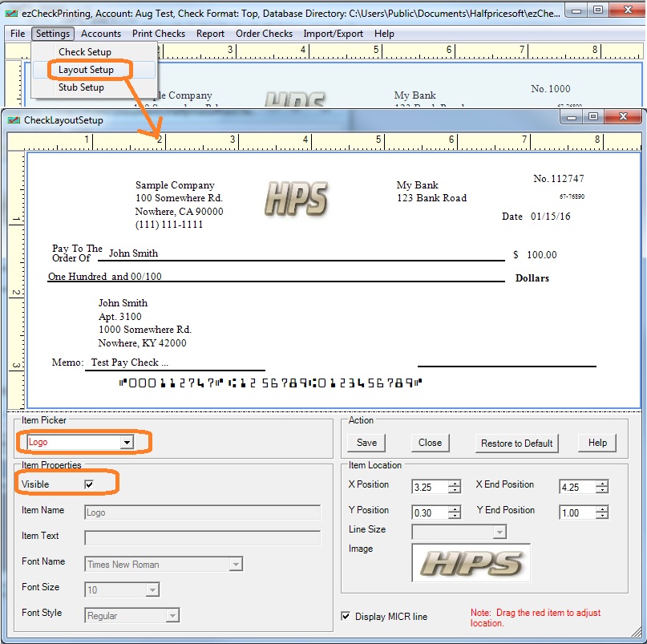Click the Item Name text field
The width and height of the screenshot is (647, 644).
pyautogui.click(x=202, y=512)
